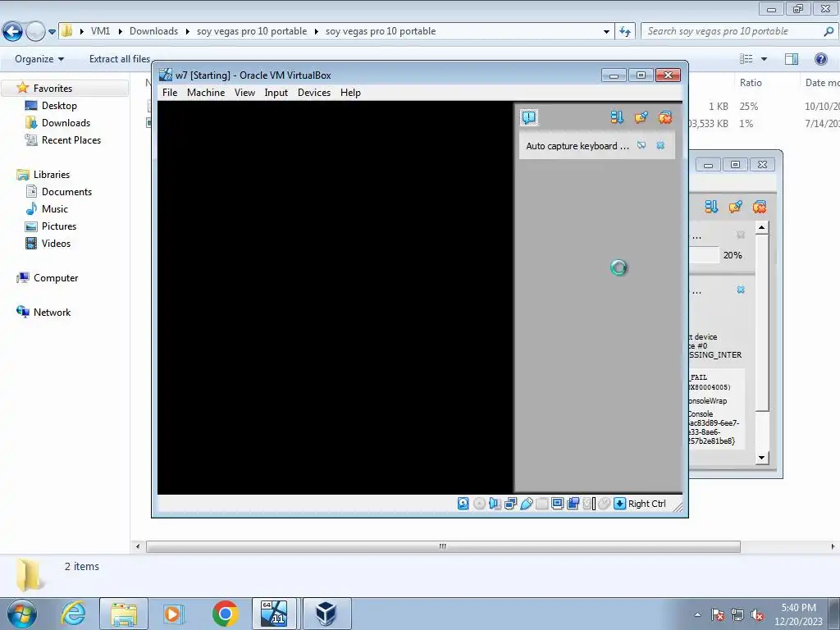Click the refresh button beside address bar
This screenshot has height=630, width=840.
624,32
